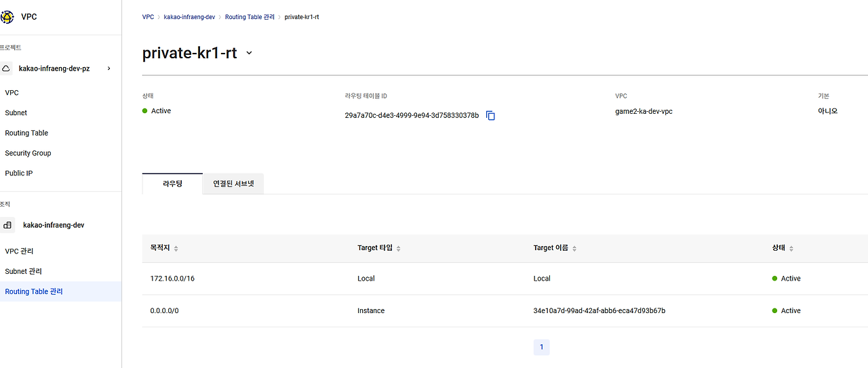Open Subnet 관리 in the sidebar
868x368 pixels.
pos(23,272)
